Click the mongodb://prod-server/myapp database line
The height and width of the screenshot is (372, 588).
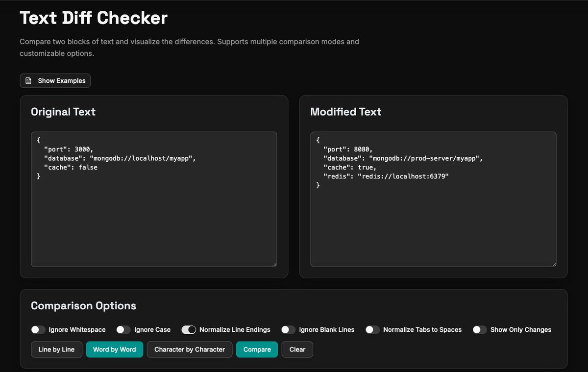click(403, 158)
